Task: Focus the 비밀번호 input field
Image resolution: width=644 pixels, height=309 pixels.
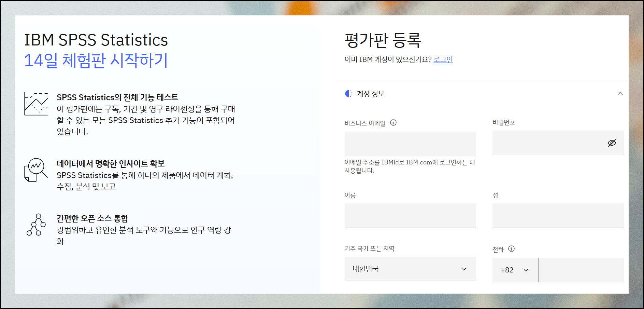Action: point(558,143)
